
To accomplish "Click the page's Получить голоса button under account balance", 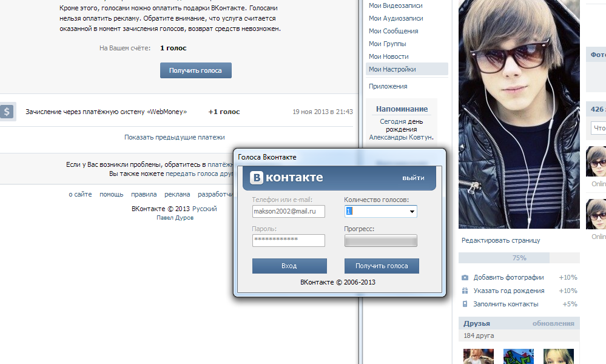I will coord(195,70).
